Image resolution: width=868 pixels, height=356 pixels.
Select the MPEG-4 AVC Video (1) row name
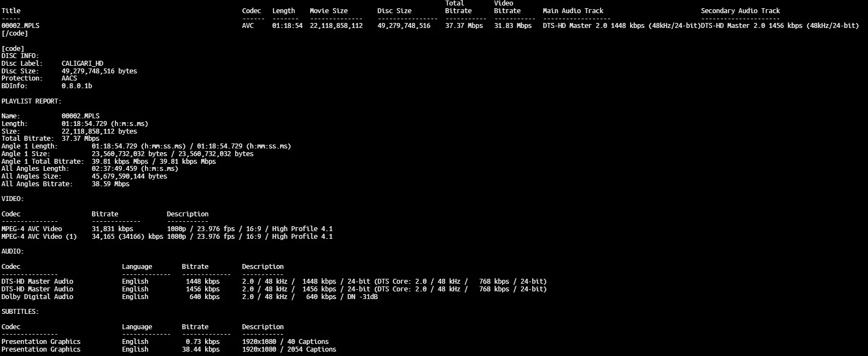pos(39,237)
